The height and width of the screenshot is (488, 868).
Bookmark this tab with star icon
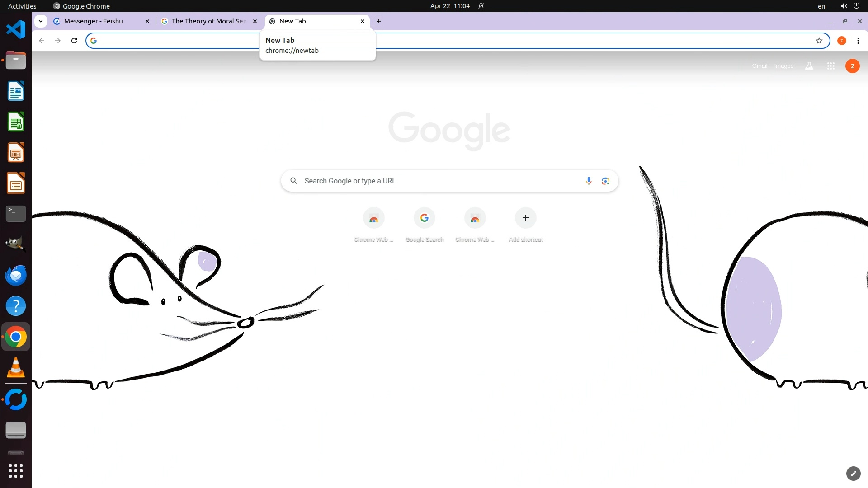819,41
